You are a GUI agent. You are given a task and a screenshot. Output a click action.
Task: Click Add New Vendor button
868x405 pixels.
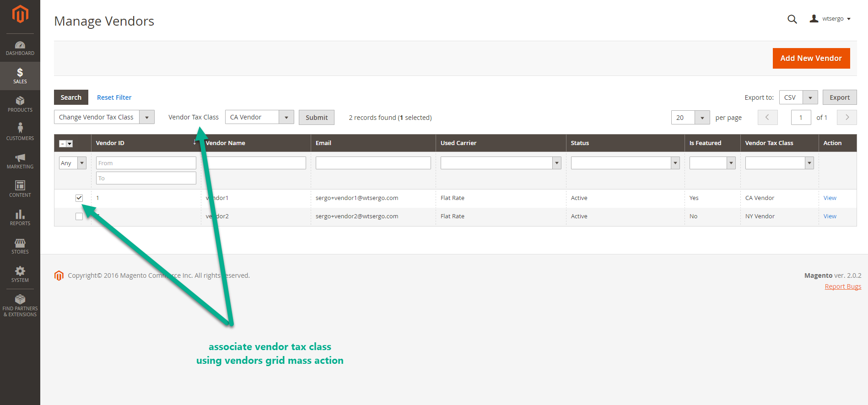point(811,58)
